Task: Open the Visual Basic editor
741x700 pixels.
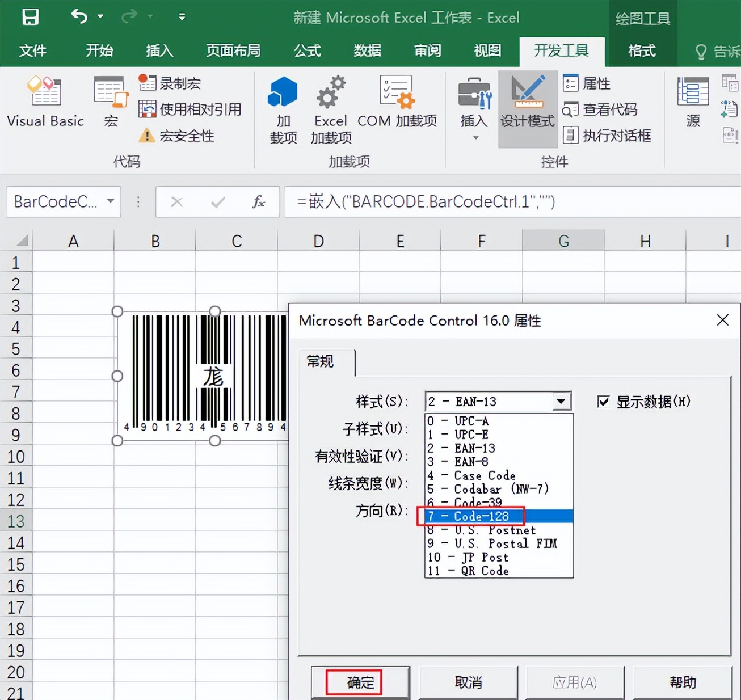Action: (45, 102)
